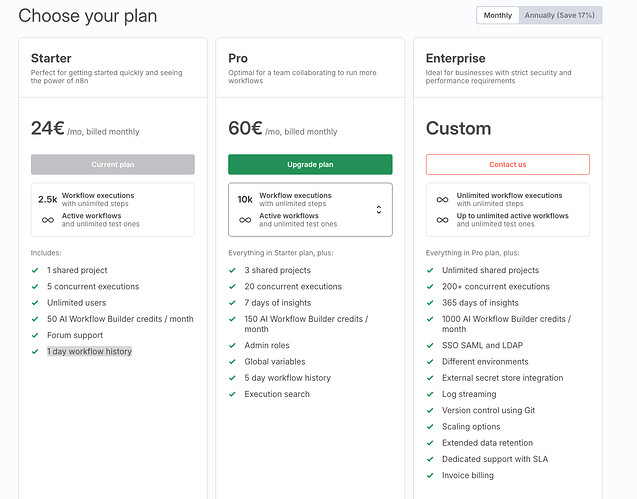637x499 pixels.
Task: Click top infinity icon in Enterprise box
Action: [x=442, y=199]
